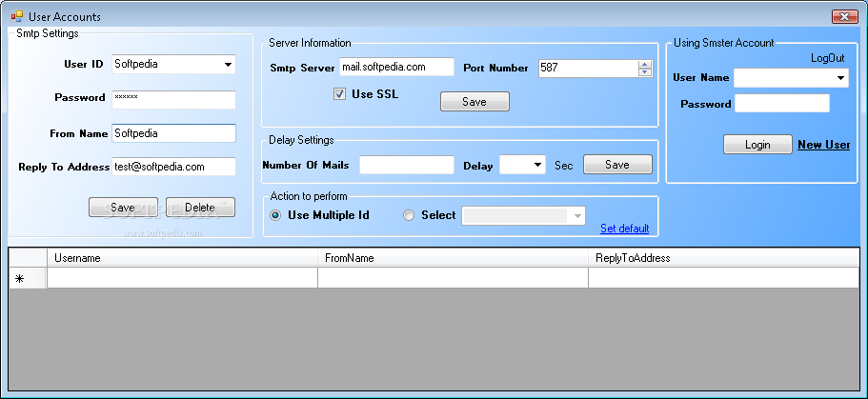Expand the Delay seconds dropdown

tap(537, 165)
